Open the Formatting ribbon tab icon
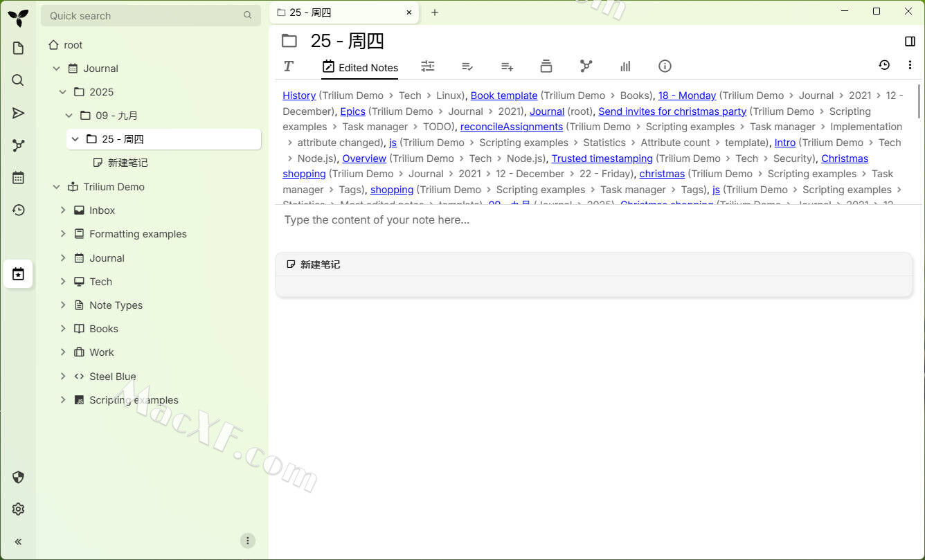The height and width of the screenshot is (560, 925). [x=289, y=66]
